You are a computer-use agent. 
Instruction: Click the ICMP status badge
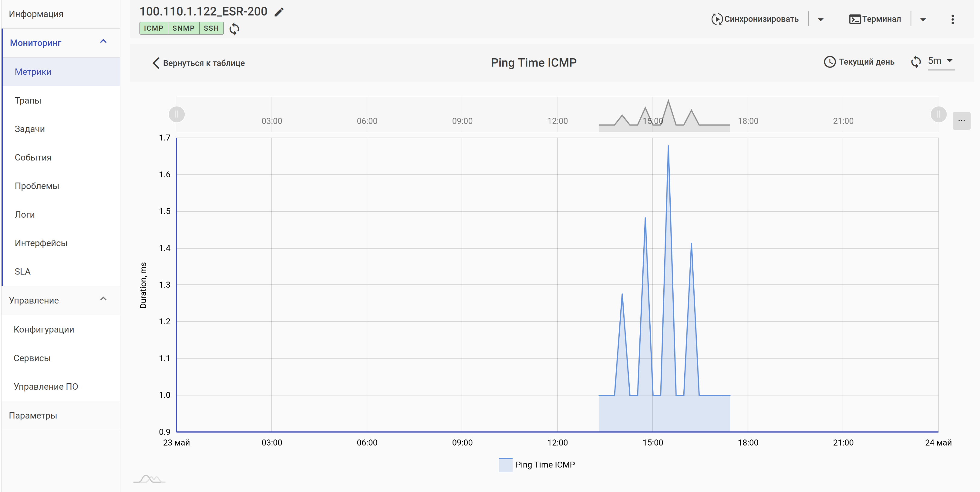[153, 28]
